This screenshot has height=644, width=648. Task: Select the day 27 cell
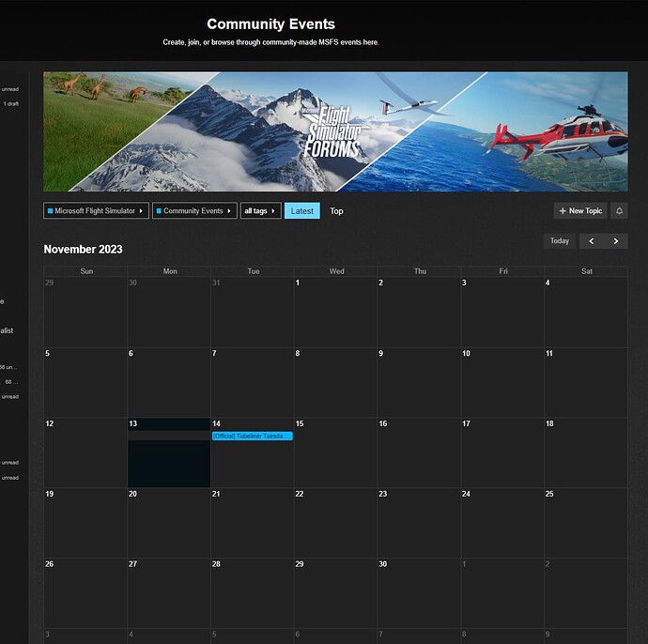point(169,593)
